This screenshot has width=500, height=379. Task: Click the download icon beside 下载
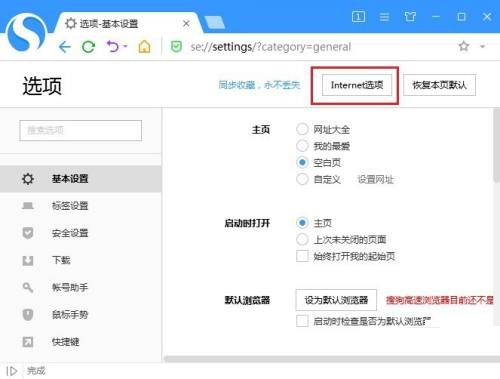pos(28,260)
